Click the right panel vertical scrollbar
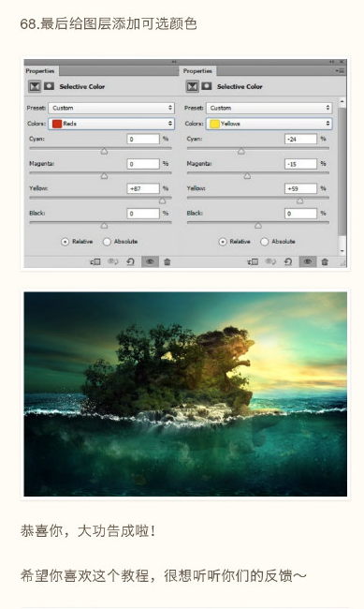This screenshot has width=364, height=609. click(x=342, y=171)
